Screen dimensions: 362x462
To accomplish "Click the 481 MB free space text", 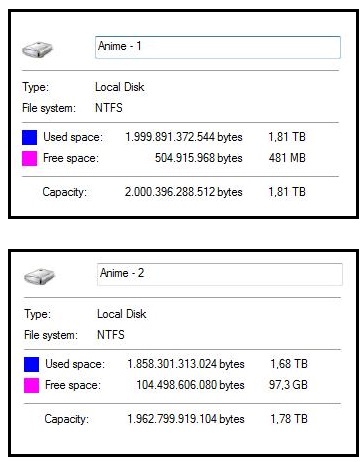I will pyautogui.click(x=287, y=158).
